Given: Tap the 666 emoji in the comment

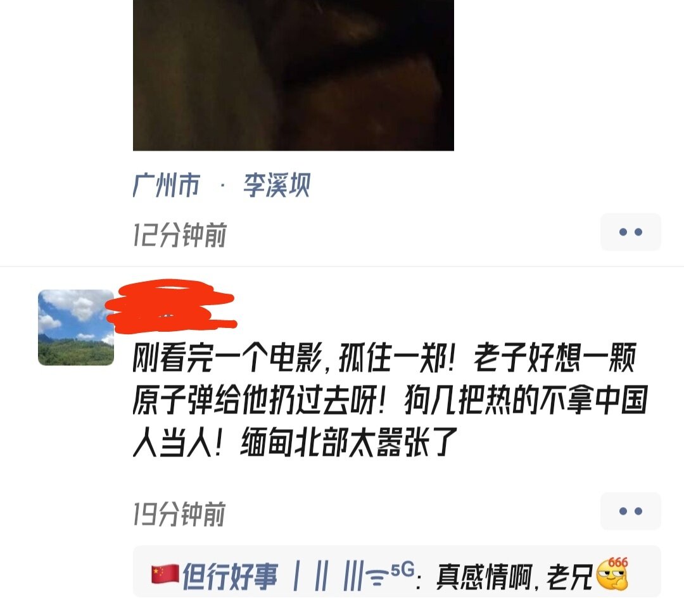Looking at the screenshot, I should tap(612, 574).
